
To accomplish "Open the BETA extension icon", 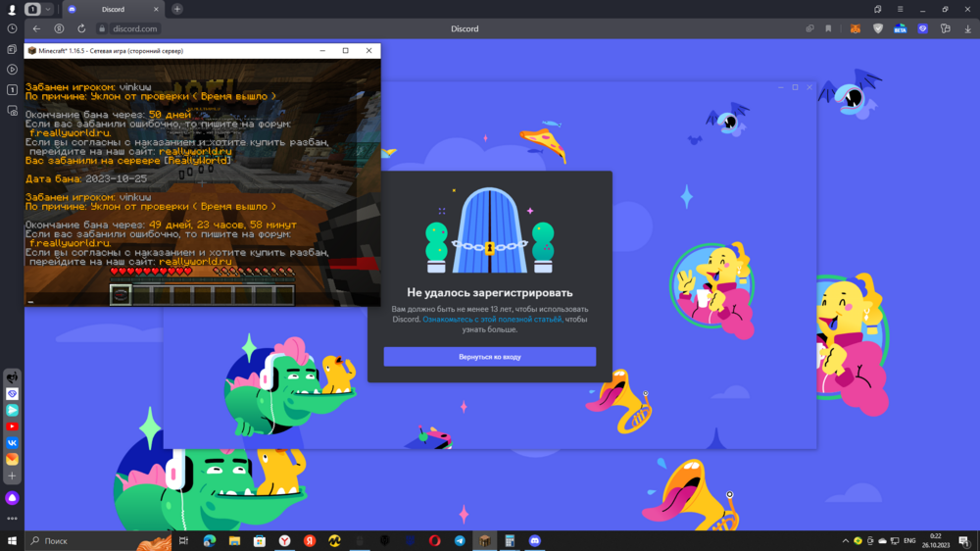I will (x=900, y=28).
